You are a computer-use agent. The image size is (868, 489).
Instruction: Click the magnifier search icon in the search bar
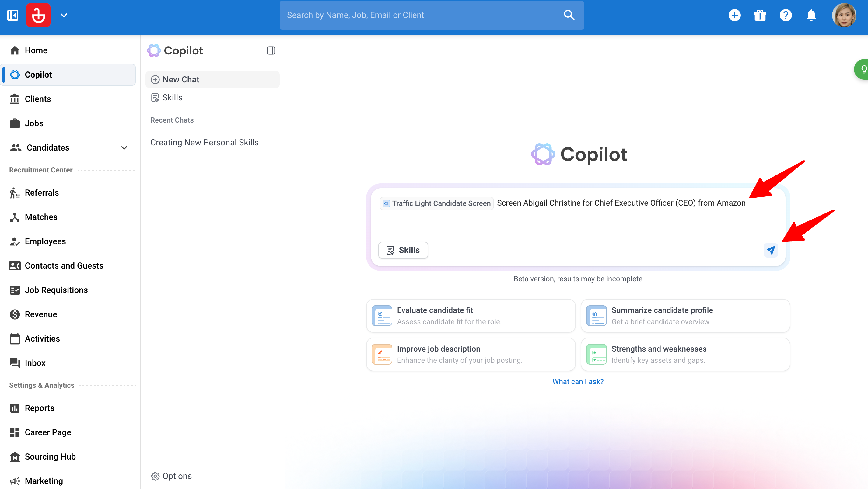pyautogui.click(x=569, y=15)
